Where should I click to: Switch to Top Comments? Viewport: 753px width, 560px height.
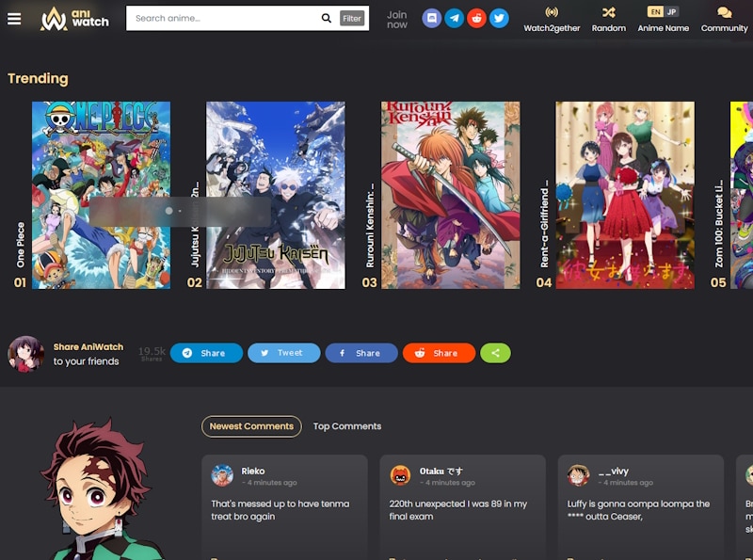[x=347, y=425]
